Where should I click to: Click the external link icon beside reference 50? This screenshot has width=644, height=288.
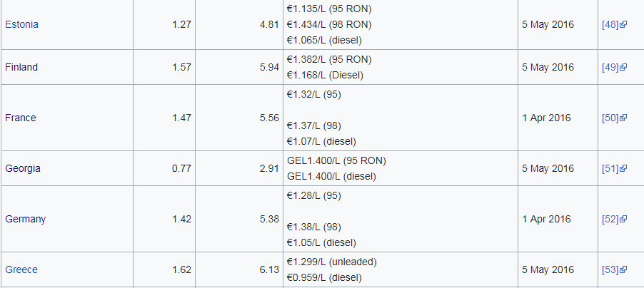point(623,118)
